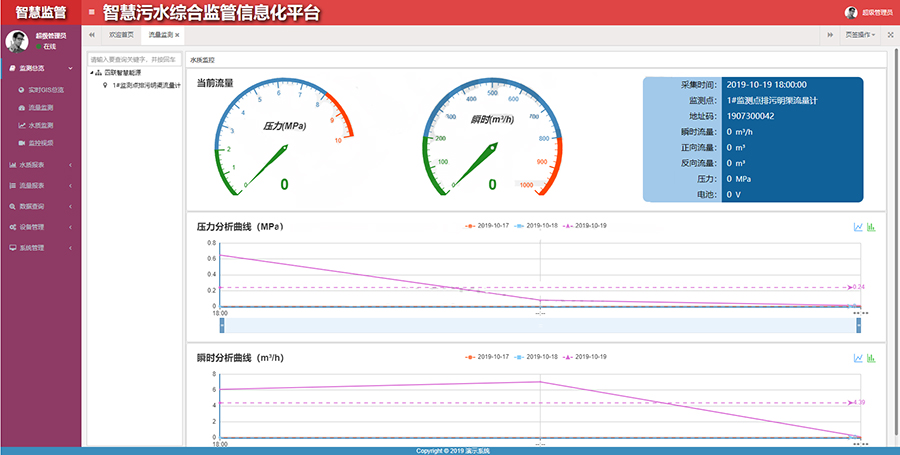The width and height of the screenshot is (900, 455).
Task: Click the 智慧污水综合监管信息化平台 title
Action: tap(211, 13)
